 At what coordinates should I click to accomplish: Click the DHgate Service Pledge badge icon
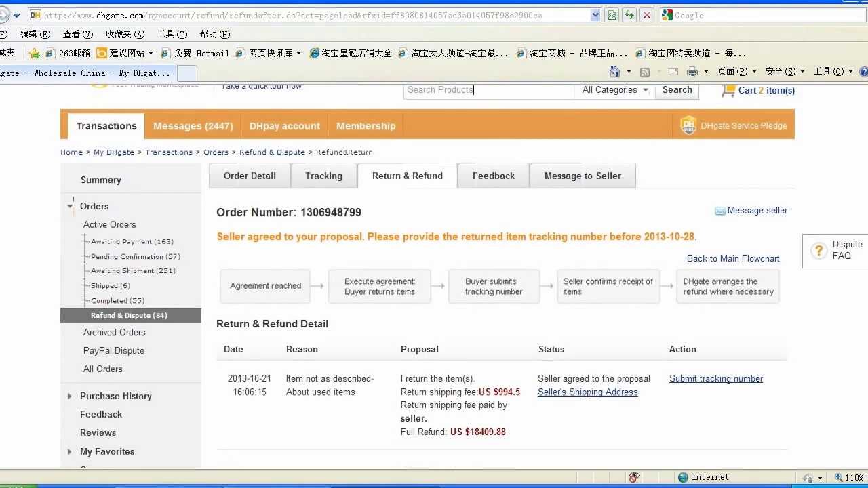click(688, 125)
